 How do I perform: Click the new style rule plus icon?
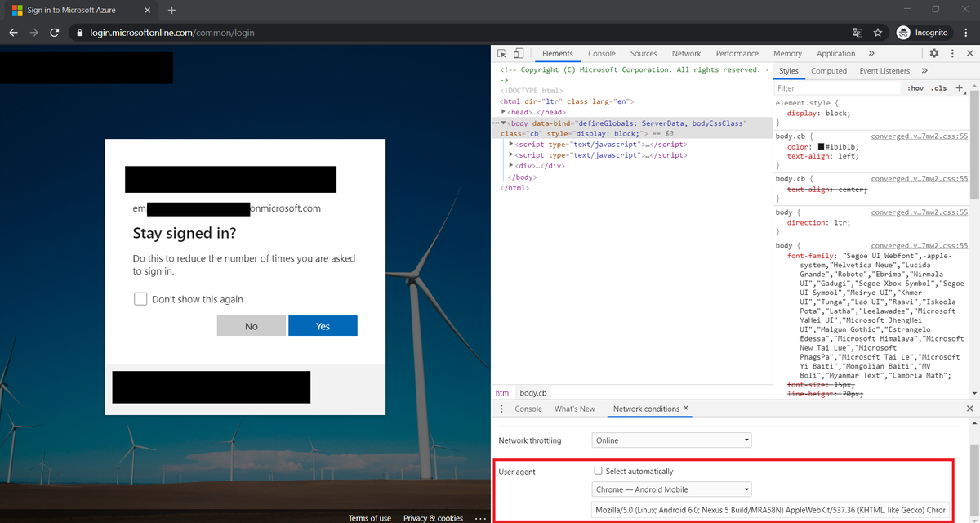click(x=960, y=87)
